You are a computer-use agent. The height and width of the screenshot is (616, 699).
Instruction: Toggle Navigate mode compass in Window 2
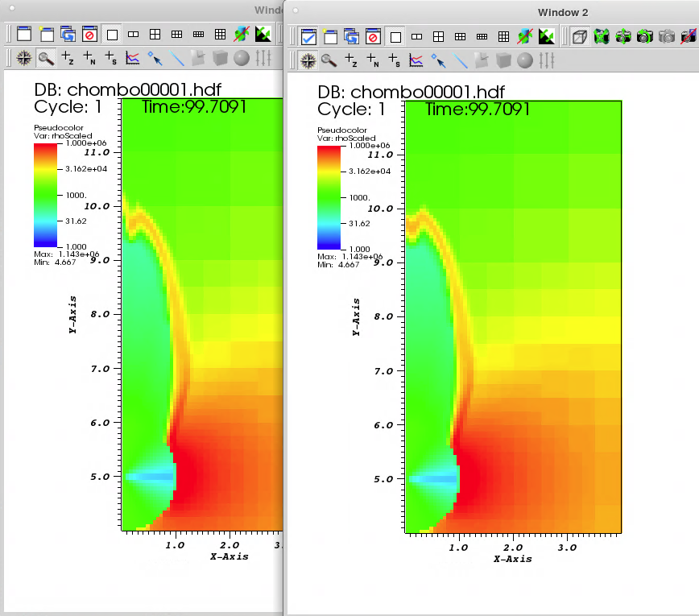[x=308, y=60]
